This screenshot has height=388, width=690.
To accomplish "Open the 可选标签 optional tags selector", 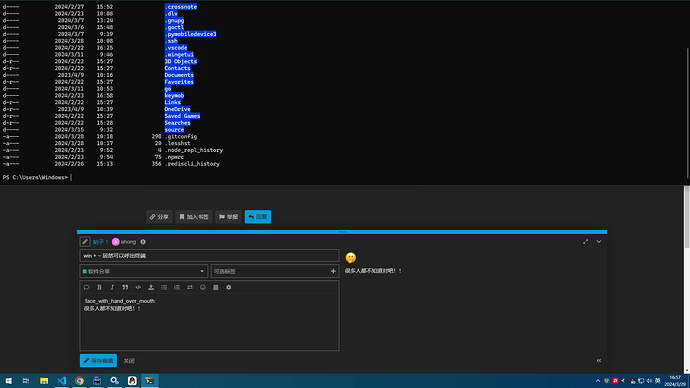I will tap(275, 271).
